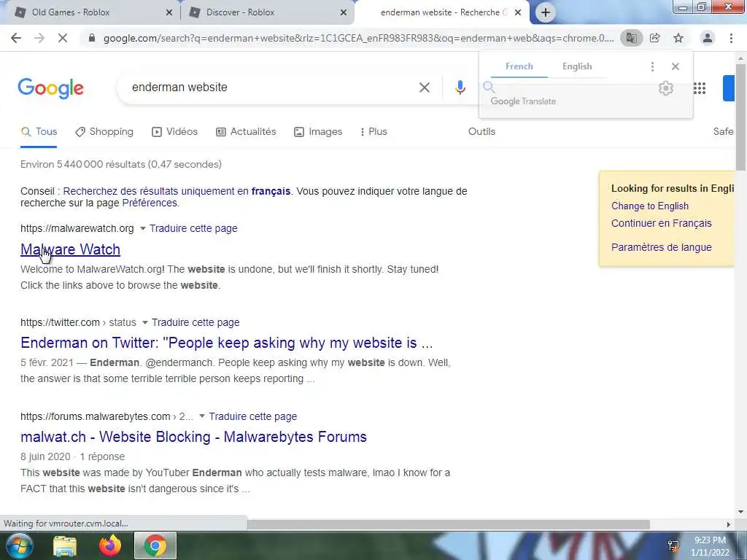
Task: Switch to Old Games - Roblox tab
Action: coord(90,12)
